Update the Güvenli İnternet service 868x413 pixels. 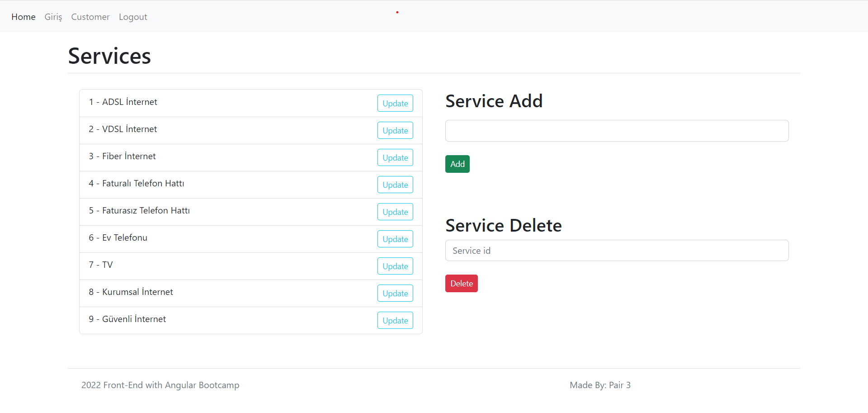395,320
